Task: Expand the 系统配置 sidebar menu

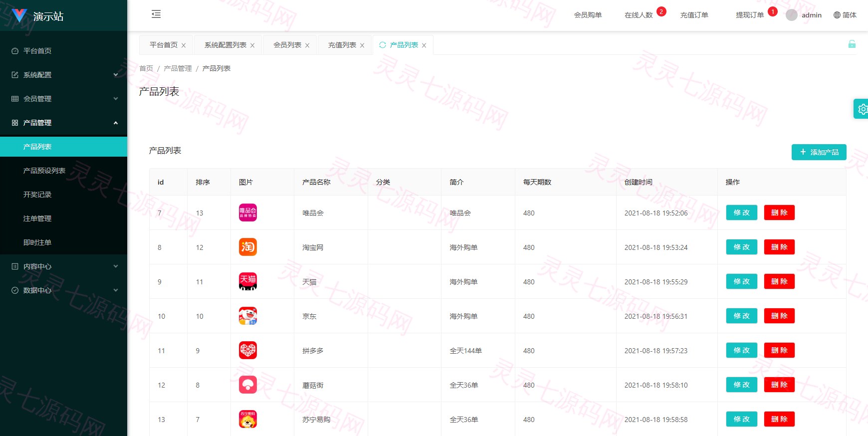Action: coord(64,75)
